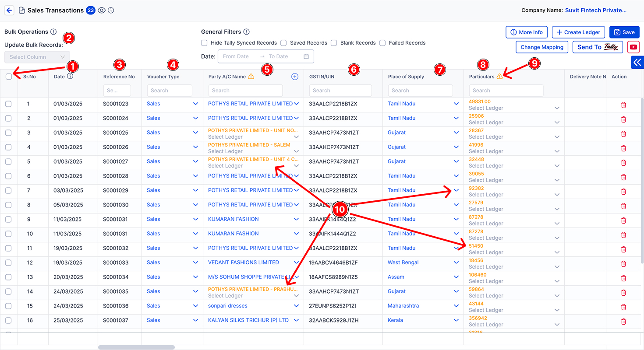
Task: Open Place of Supply dropdown in row S0001029
Action: [x=456, y=190]
